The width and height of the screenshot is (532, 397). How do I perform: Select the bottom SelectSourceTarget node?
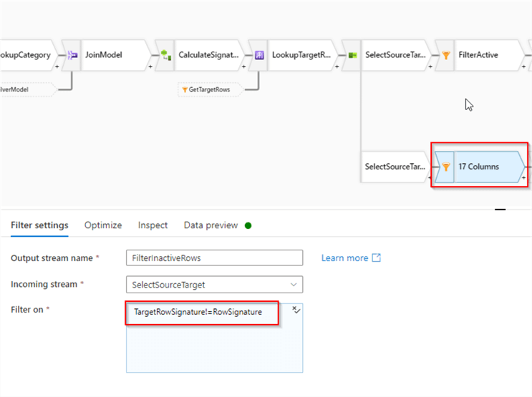[x=395, y=167]
